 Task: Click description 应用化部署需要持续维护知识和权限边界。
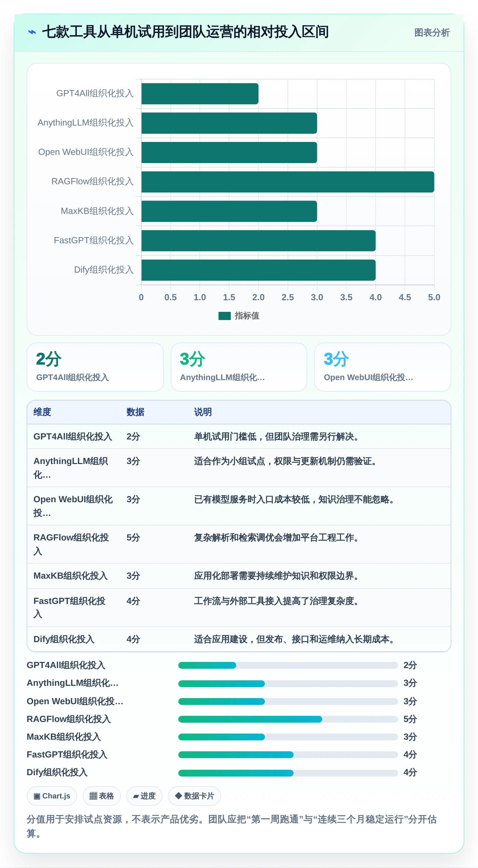276,576
